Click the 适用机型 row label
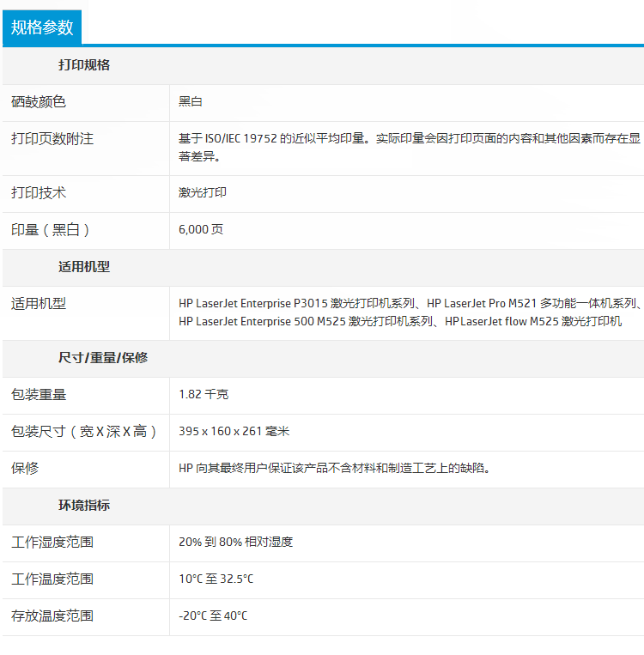 click(39, 304)
